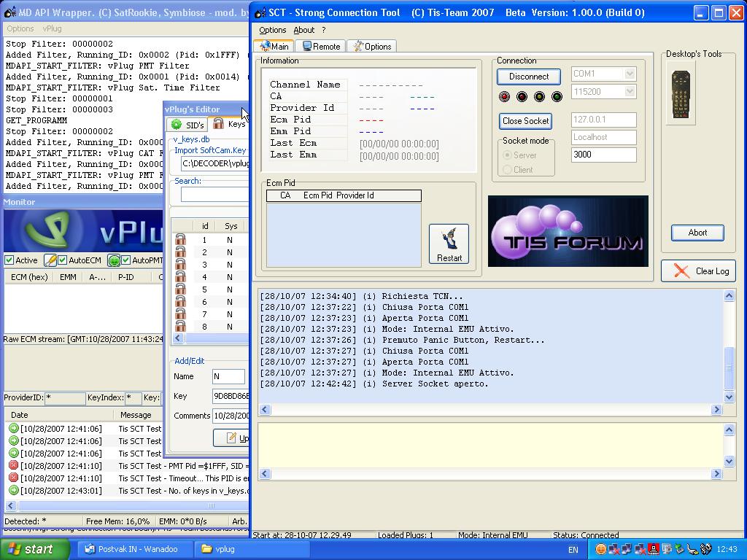Click the second dark red status LED
The image size is (747, 560).
tap(522, 97)
